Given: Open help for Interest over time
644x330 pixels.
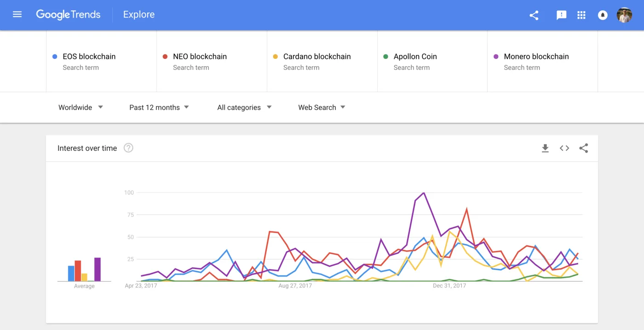Looking at the screenshot, I should [x=129, y=148].
